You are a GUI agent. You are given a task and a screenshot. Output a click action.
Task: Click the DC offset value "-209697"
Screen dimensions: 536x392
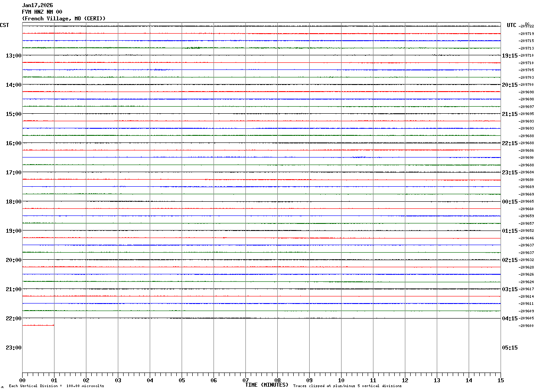(x=527, y=107)
